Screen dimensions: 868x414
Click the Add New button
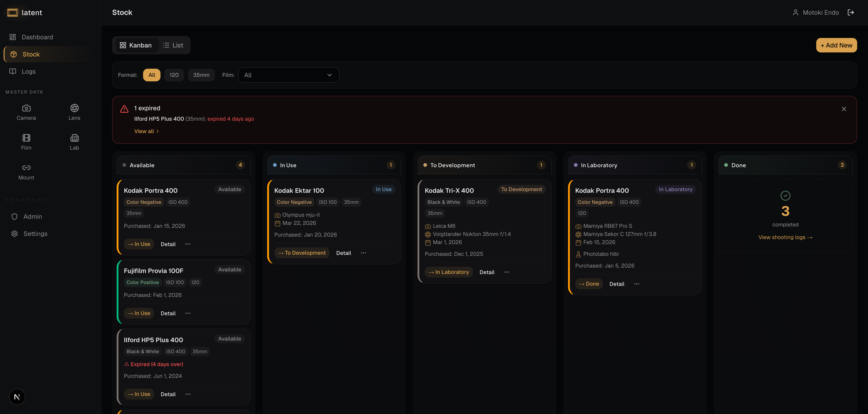pos(836,45)
